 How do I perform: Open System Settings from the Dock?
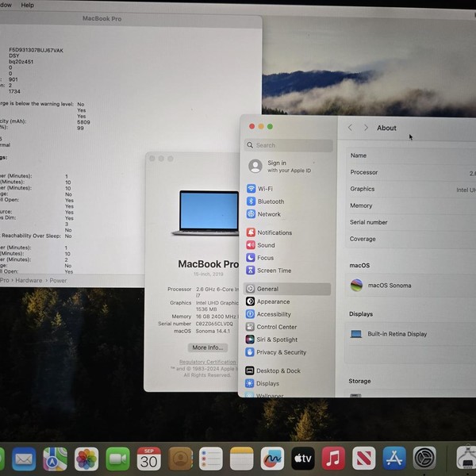pos(424,458)
